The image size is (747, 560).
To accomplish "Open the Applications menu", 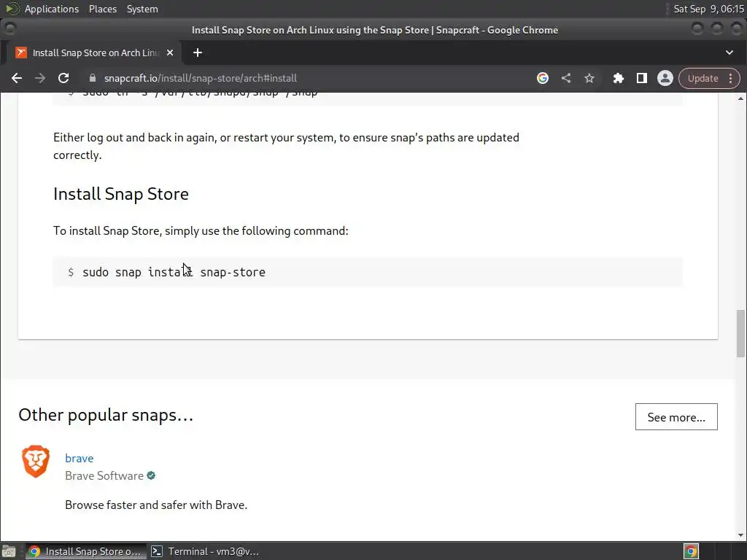I will 52,9.
